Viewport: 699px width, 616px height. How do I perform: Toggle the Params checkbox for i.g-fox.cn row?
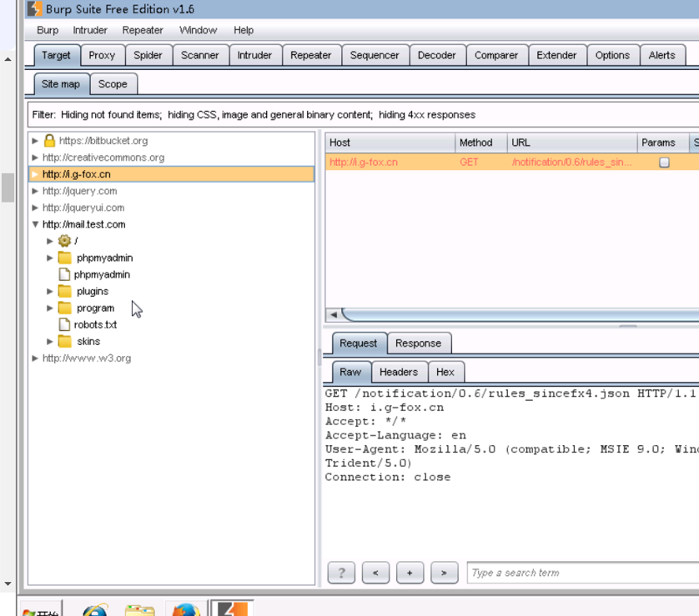tap(664, 163)
